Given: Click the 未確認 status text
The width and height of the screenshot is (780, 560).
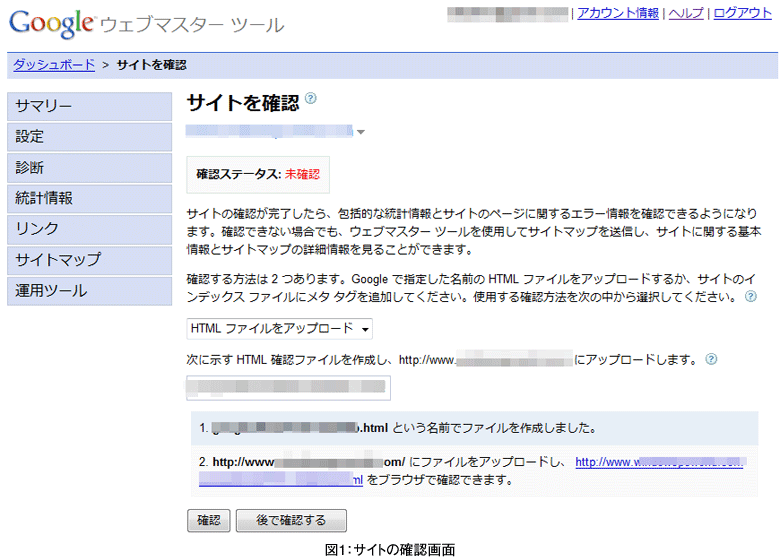Looking at the screenshot, I should 302,174.
